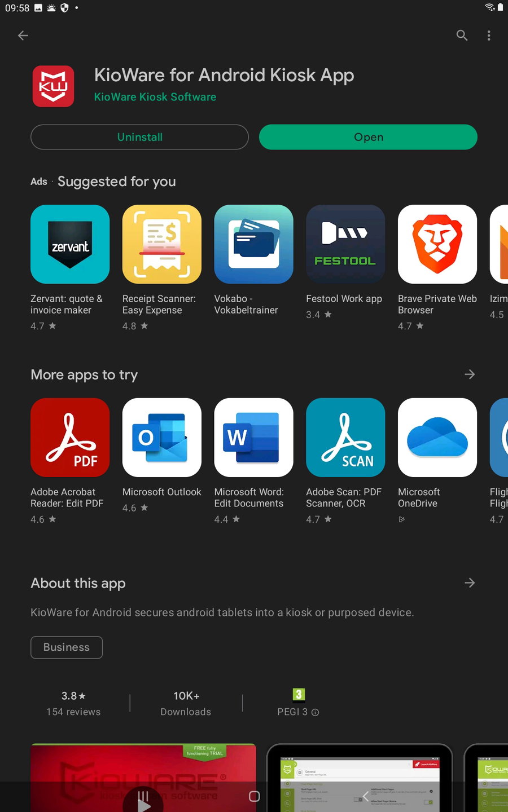Select the Microsoft Word app icon
Image resolution: width=508 pixels, height=812 pixels.
pyautogui.click(x=254, y=438)
